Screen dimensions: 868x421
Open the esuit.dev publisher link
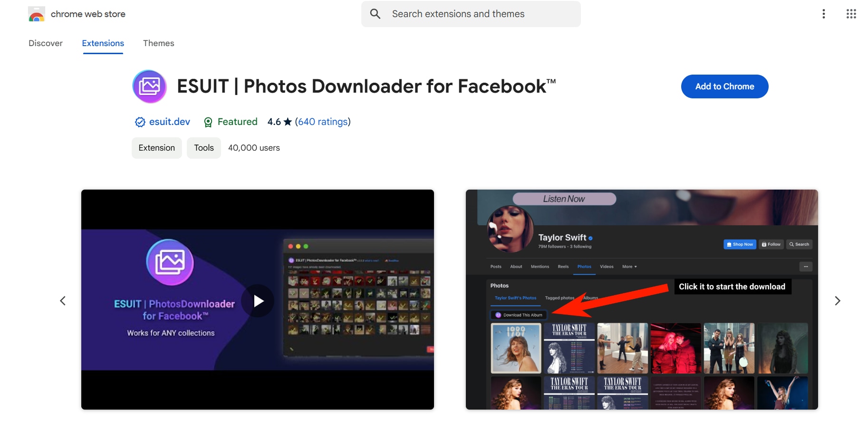click(x=170, y=122)
